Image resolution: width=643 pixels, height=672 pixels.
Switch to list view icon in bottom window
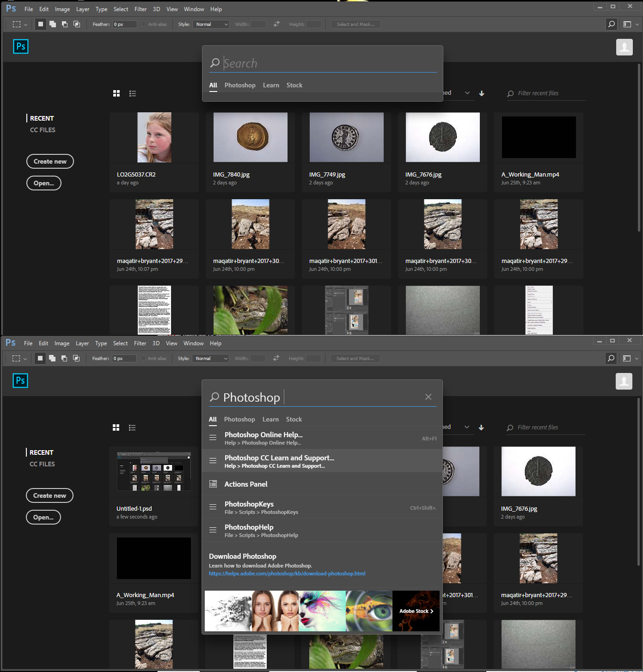click(132, 428)
